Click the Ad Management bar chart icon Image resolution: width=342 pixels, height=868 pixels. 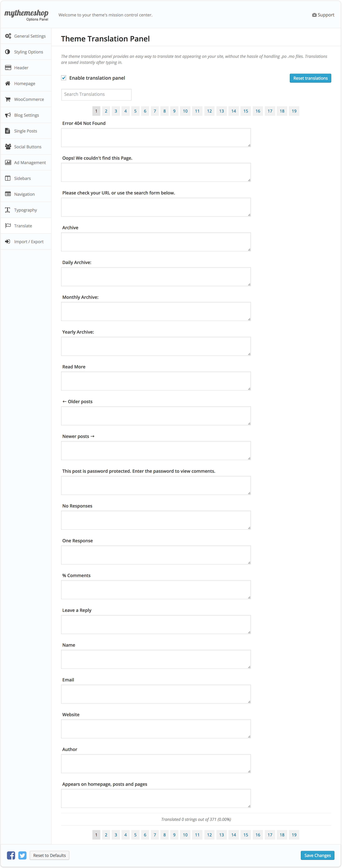point(8,162)
